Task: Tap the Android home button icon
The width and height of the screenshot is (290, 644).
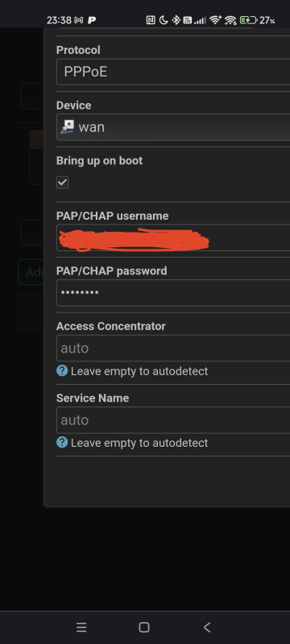Action: pyautogui.click(x=144, y=627)
